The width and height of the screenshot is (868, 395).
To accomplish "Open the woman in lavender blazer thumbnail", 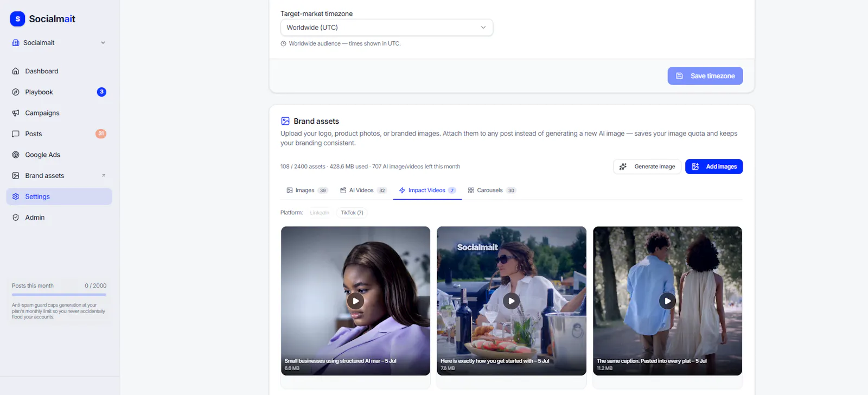I will point(355,301).
